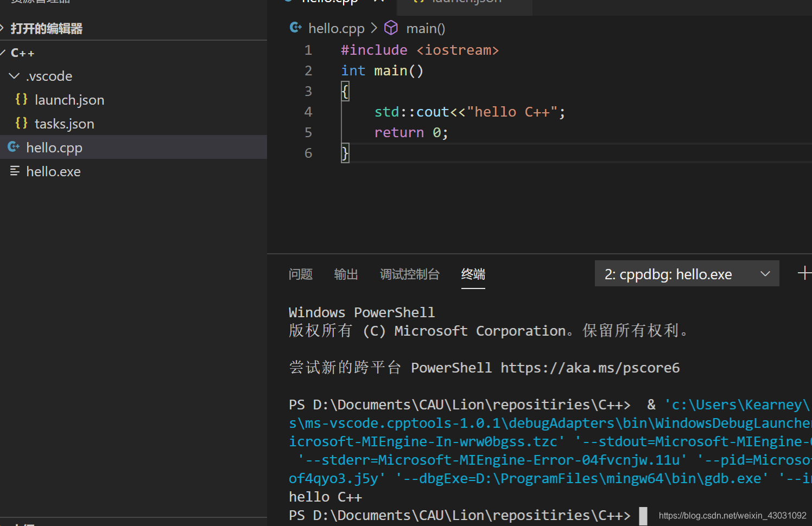This screenshot has height=526, width=812.
Task: Click the hello.exe file icon in explorer
Action: click(15, 171)
